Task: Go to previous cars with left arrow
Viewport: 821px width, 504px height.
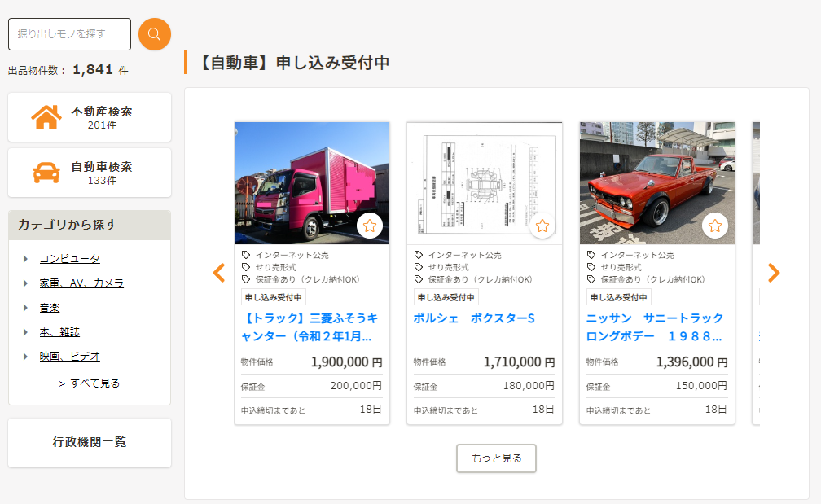Action: tap(219, 273)
